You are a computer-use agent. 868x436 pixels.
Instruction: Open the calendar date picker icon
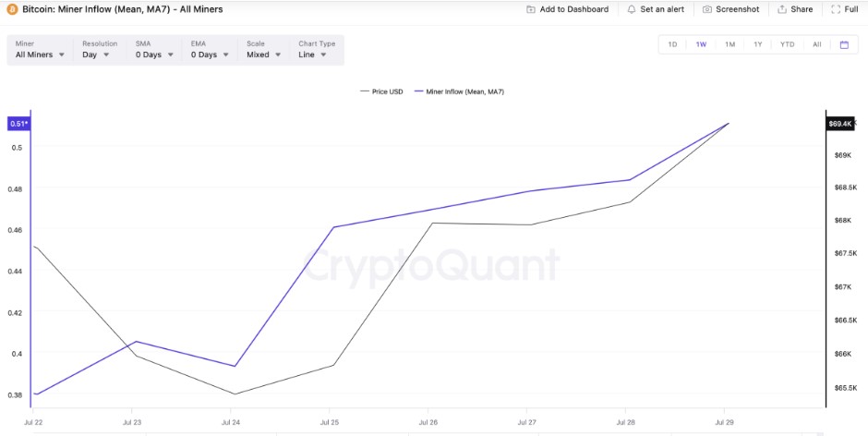coord(843,44)
